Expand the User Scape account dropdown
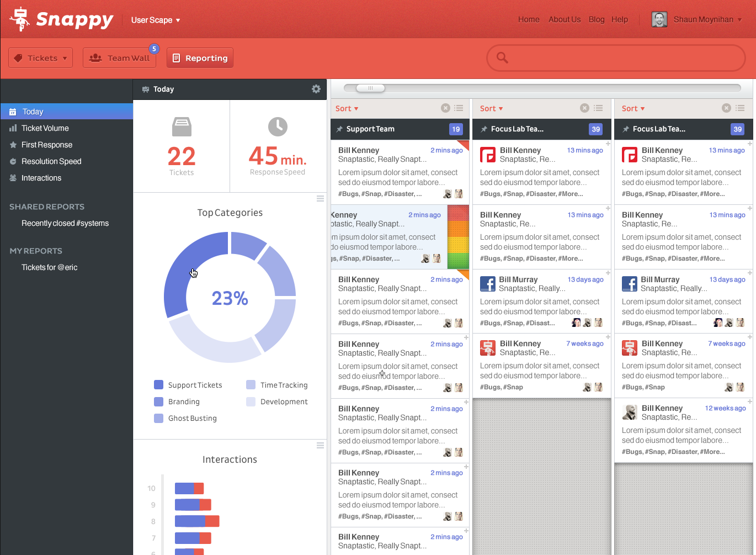 (156, 20)
